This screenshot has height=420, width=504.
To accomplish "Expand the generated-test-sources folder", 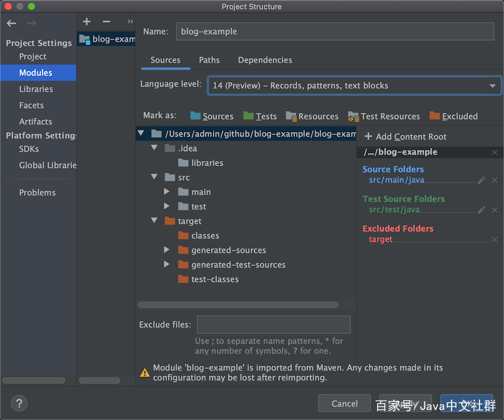I will tap(166, 264).
